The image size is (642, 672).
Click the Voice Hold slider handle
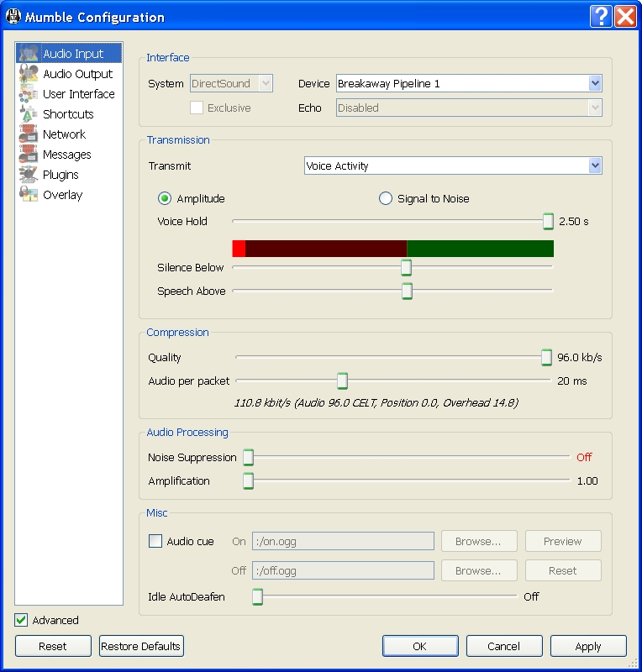[x=548, y=221]
